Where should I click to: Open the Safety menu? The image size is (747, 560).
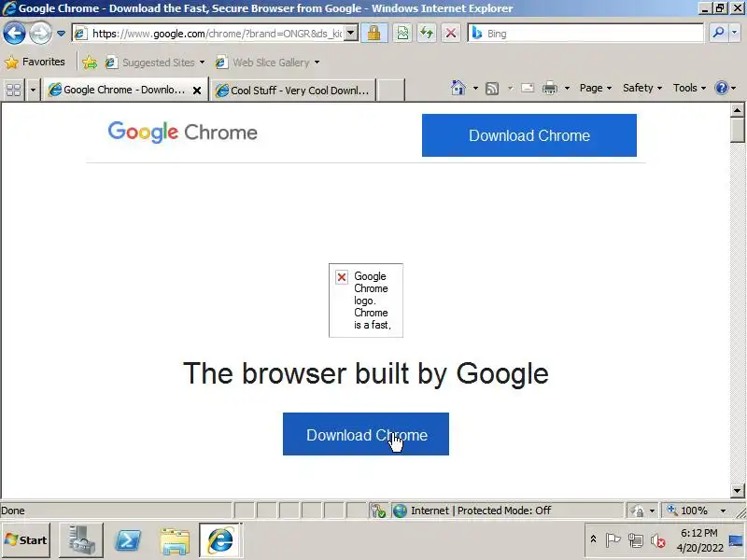tap(642, 88)
